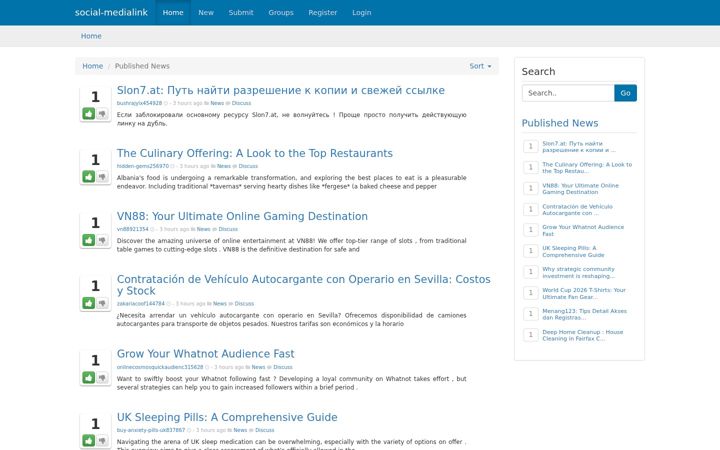720x450 pixels.
Task: Click News category under Grow Your Whatnot post
Action: [x=259, y=367]
